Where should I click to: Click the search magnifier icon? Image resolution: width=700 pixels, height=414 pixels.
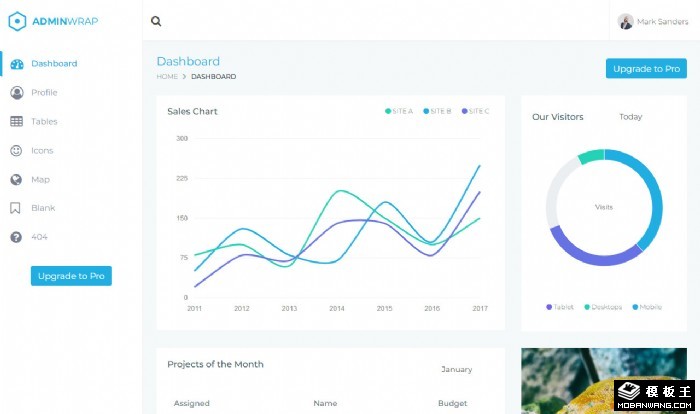(156, 21)
